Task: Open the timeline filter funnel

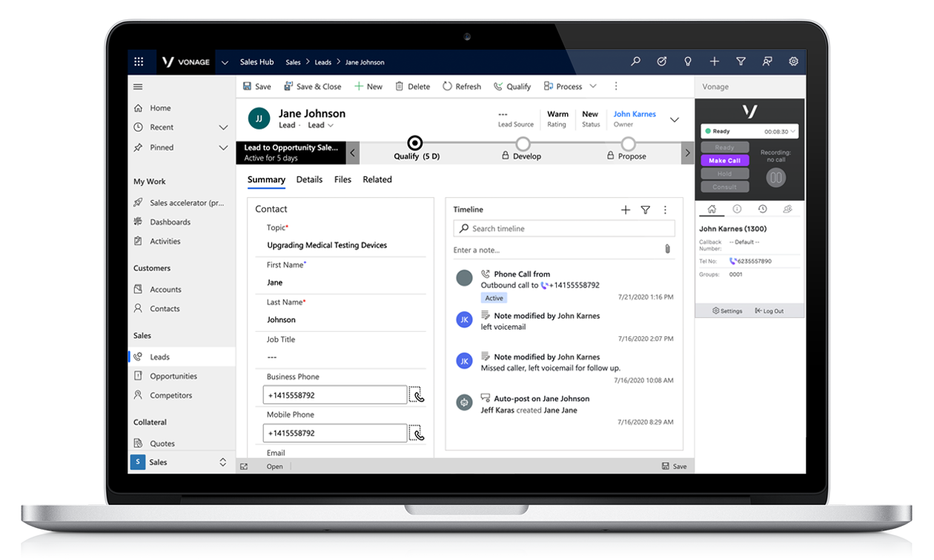Action: [x=646, y=210]
